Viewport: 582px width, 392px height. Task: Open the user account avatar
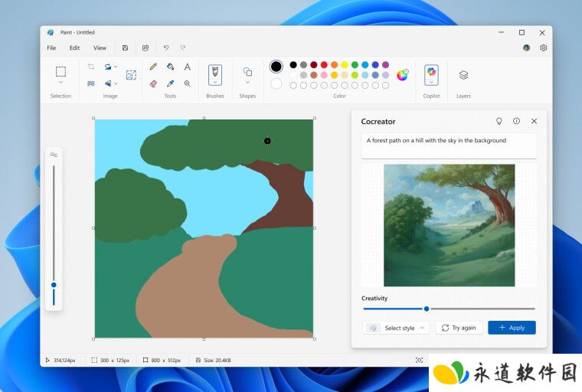526,48
